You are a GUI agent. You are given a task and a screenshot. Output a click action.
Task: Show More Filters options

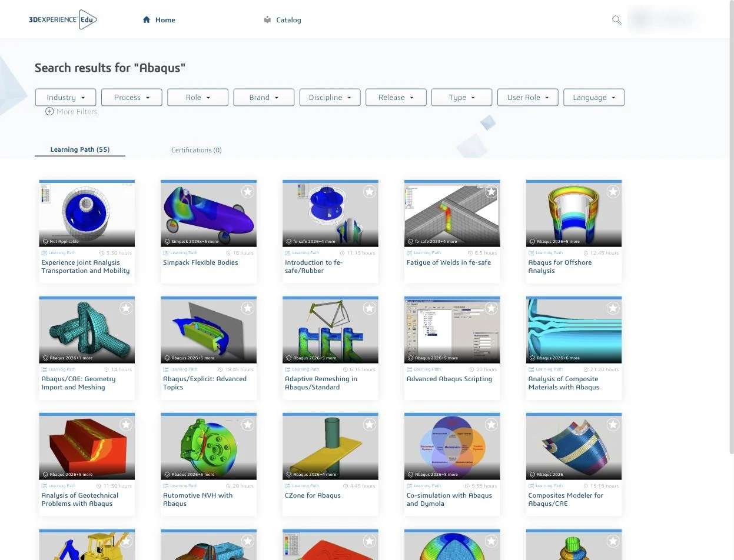click(71, 111)
